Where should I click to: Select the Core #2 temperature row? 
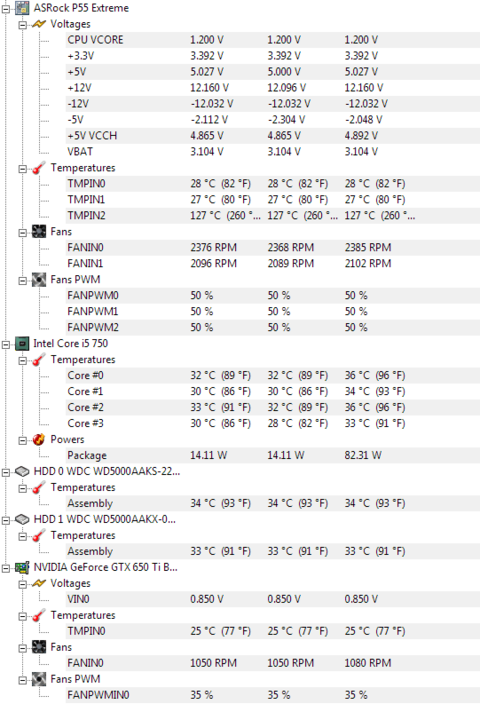[x=273, y=408]
